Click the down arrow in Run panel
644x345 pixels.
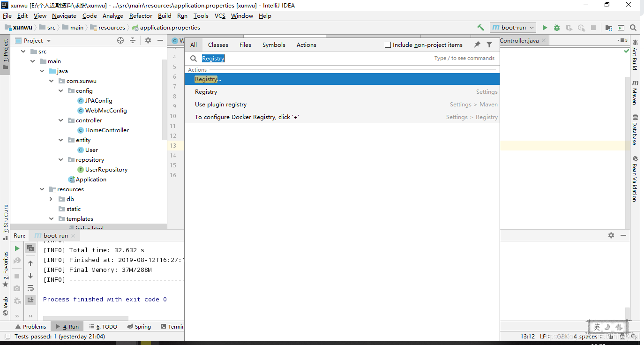(30, 276)
